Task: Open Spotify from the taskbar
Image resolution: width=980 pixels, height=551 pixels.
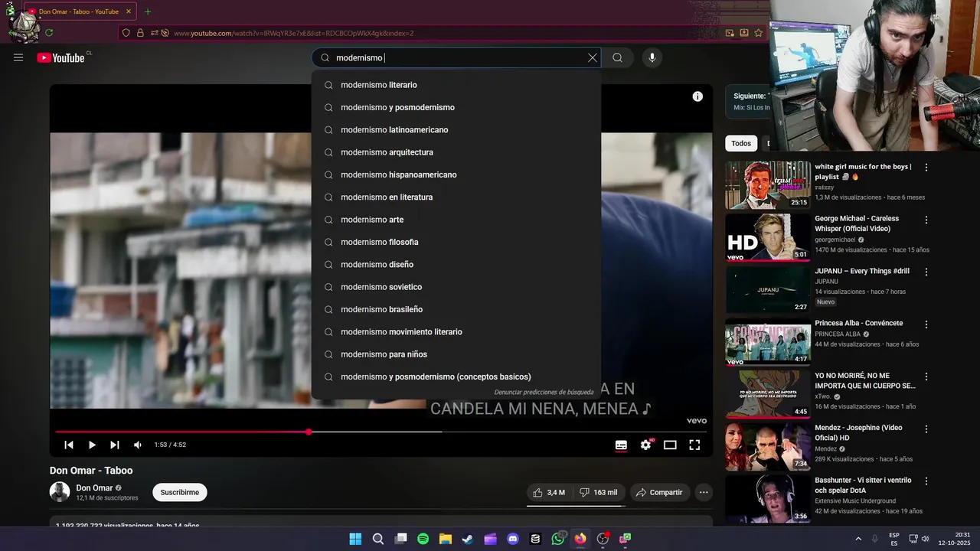Action: [423, 539]
